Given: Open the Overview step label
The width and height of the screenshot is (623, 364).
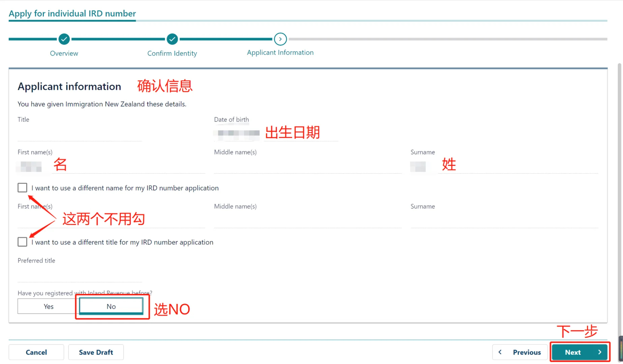Looking at the screenshot, I should 64,53.
